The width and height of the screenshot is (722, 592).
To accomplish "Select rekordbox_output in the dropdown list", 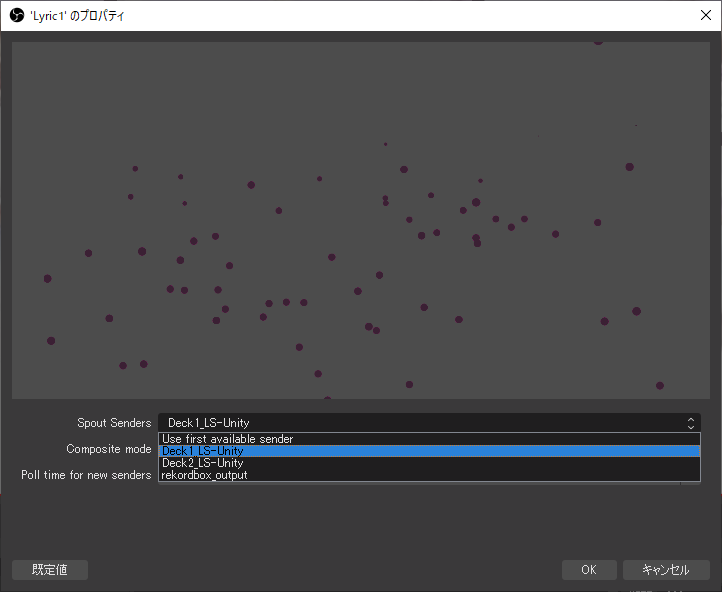I will pyautogui.click(x=429, y=475).
